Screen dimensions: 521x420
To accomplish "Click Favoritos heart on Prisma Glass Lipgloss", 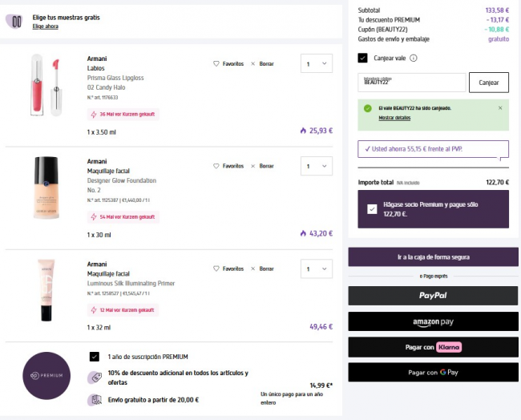I will point(216,63).
